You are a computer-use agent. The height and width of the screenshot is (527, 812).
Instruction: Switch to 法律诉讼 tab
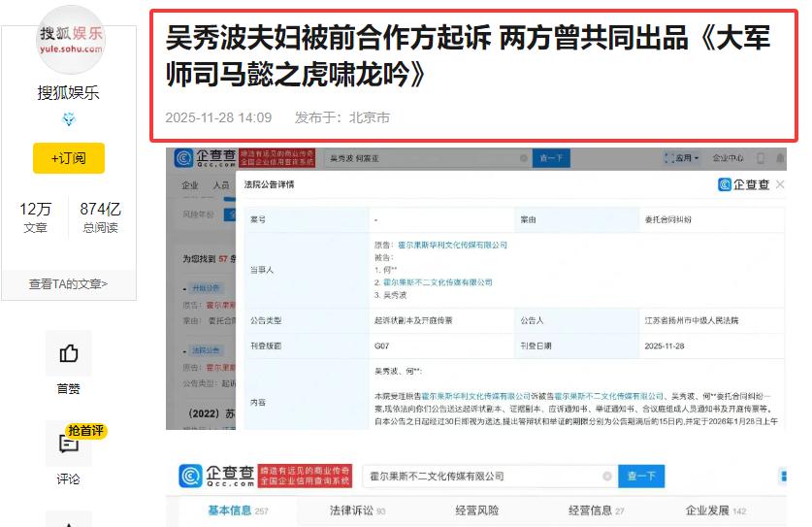coord(358,511)
